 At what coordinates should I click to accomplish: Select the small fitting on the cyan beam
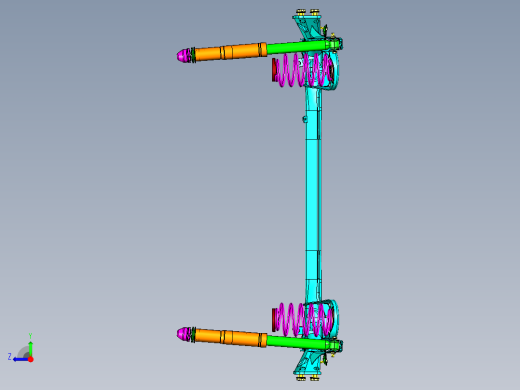click(x=304, y=119)
